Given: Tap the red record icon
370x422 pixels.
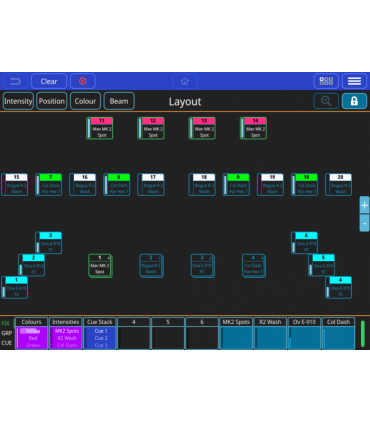Looking at the screenshot, I should pos(83,81).
